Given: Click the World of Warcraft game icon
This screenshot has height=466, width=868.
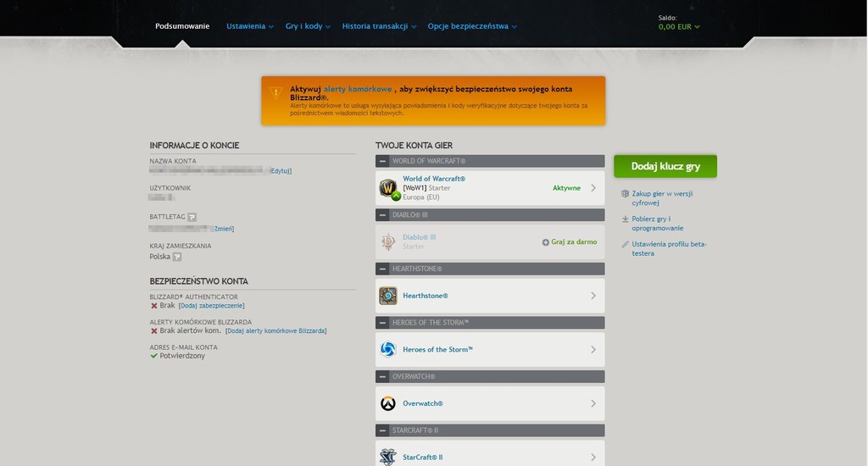Looking at the screenshot, I should tap(388, 188).
